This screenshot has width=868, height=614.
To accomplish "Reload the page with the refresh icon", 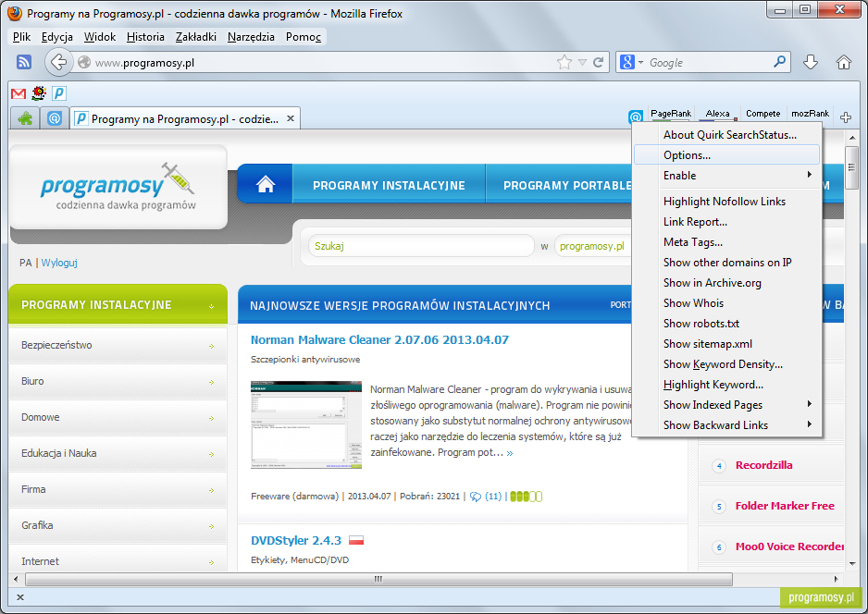I will pos(598,62).
